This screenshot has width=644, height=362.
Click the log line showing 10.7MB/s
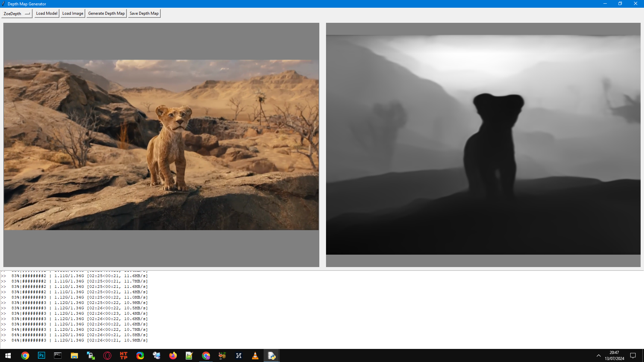coord(74,329)
